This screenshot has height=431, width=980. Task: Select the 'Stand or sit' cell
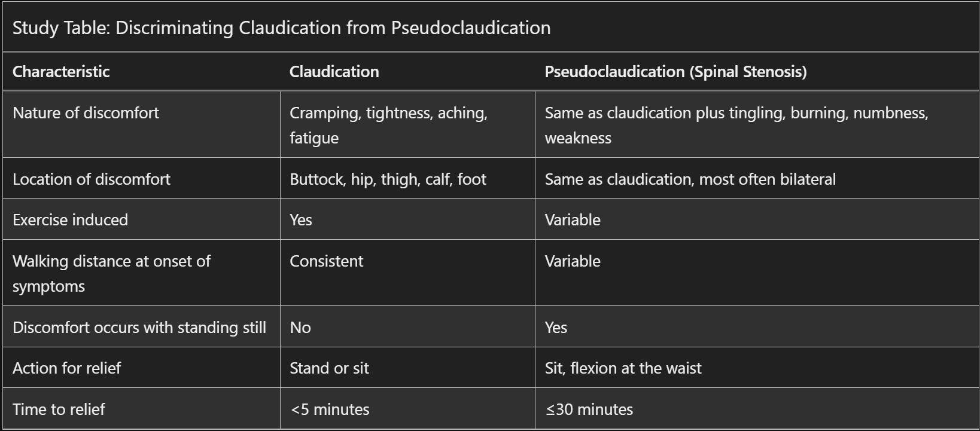[329, 368]
